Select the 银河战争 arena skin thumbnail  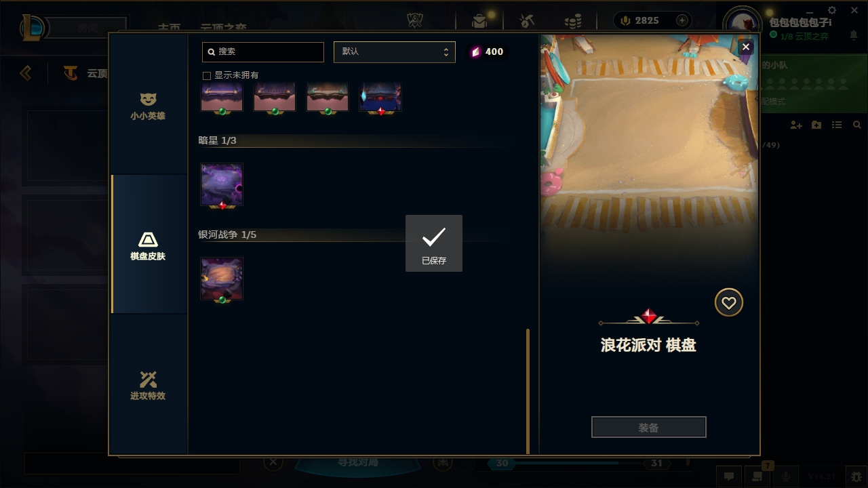[222, 279]
